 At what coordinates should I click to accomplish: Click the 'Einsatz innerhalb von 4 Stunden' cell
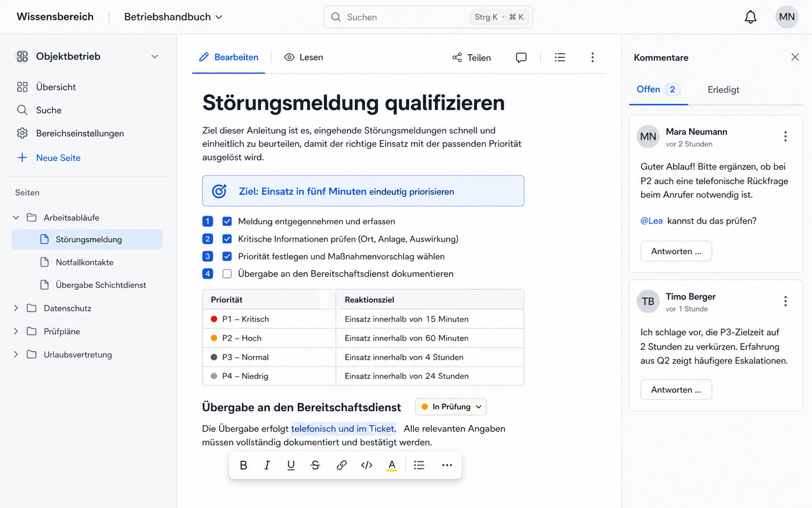point(430,357)
